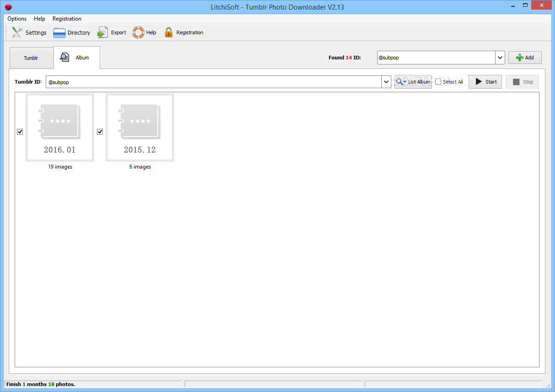
Task: Start downloading selected albums
Action: click(x=486, y=82)
